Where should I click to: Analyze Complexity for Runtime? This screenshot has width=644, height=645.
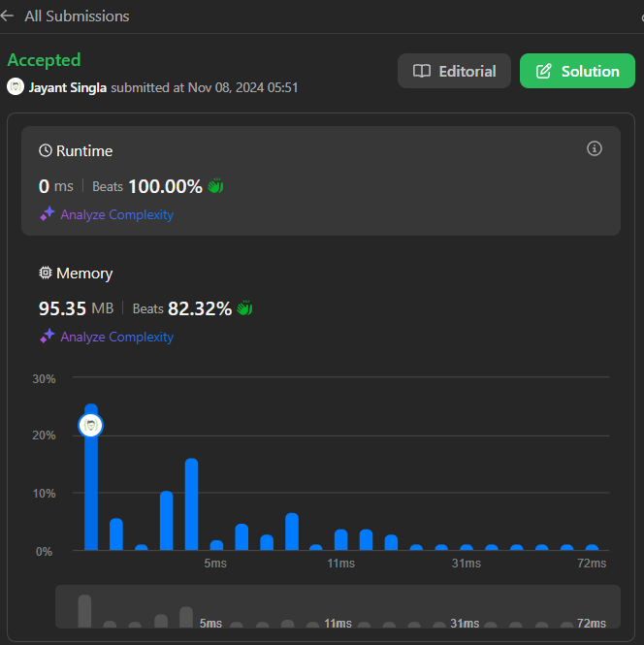[116, 215]
